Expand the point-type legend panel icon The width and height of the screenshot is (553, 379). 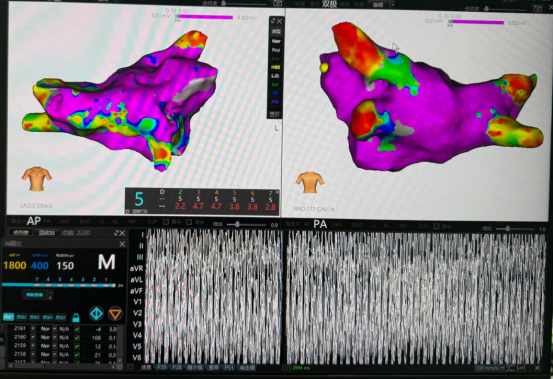click(x=273, y=21)
